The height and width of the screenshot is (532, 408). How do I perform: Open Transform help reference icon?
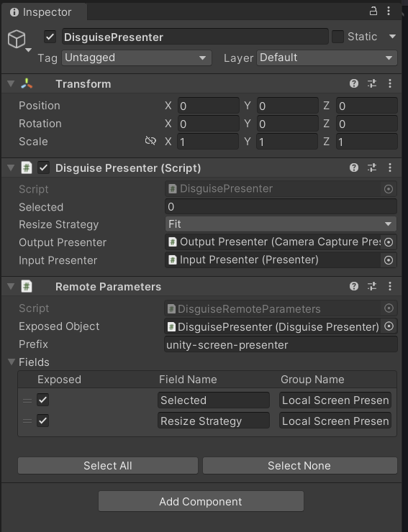[x=354, y=83]
